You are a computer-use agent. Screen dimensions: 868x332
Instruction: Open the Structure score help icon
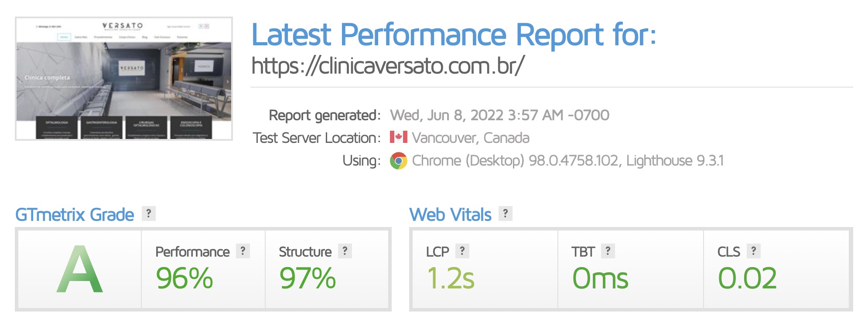click(x=345, y=251)
